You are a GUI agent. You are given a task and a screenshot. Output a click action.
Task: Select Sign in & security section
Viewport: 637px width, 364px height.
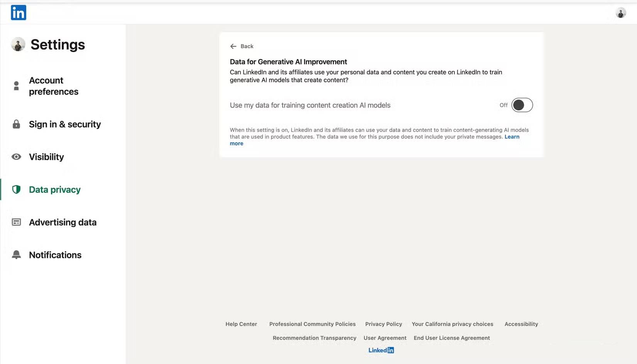pyautogui.click(x=64, y=124)
